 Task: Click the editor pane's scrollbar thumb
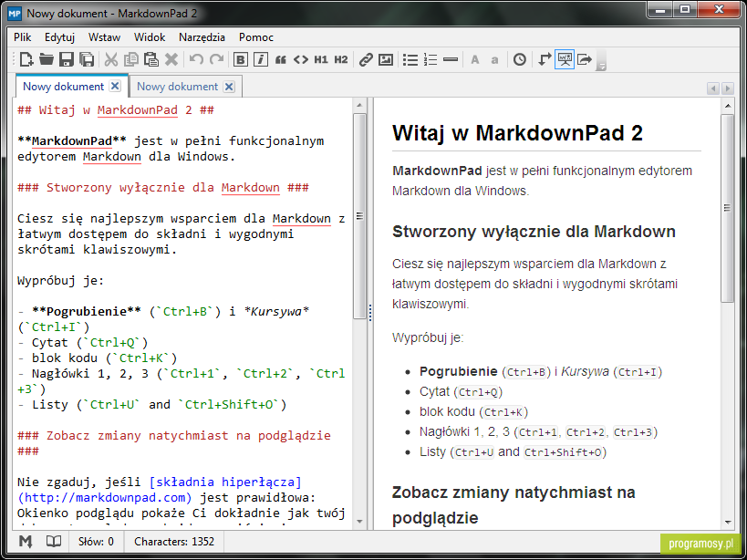[359, 216]
